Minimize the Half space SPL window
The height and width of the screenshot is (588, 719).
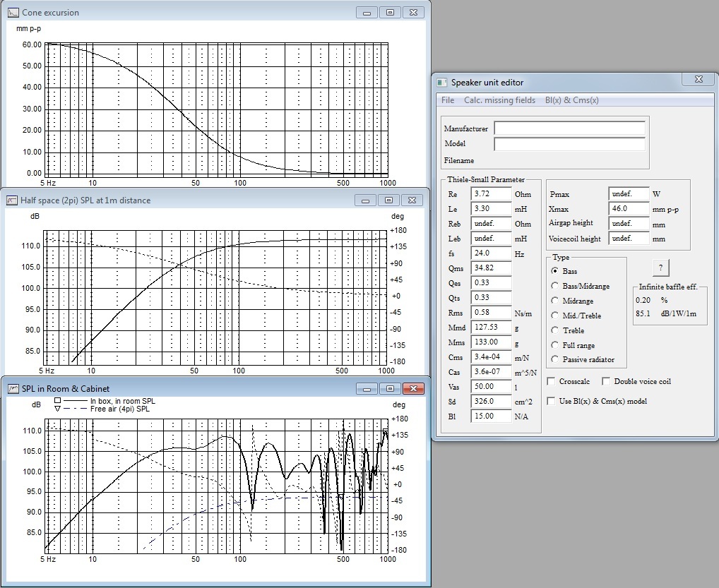(367, 200)
